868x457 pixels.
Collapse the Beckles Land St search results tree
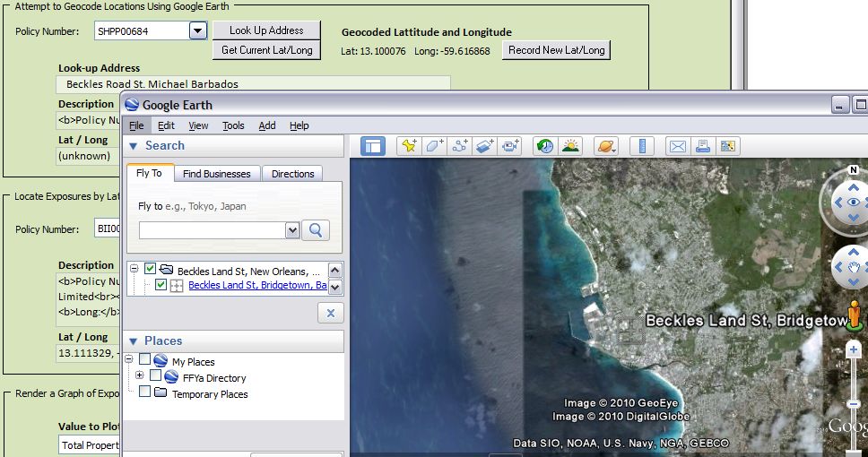[134, 269]
